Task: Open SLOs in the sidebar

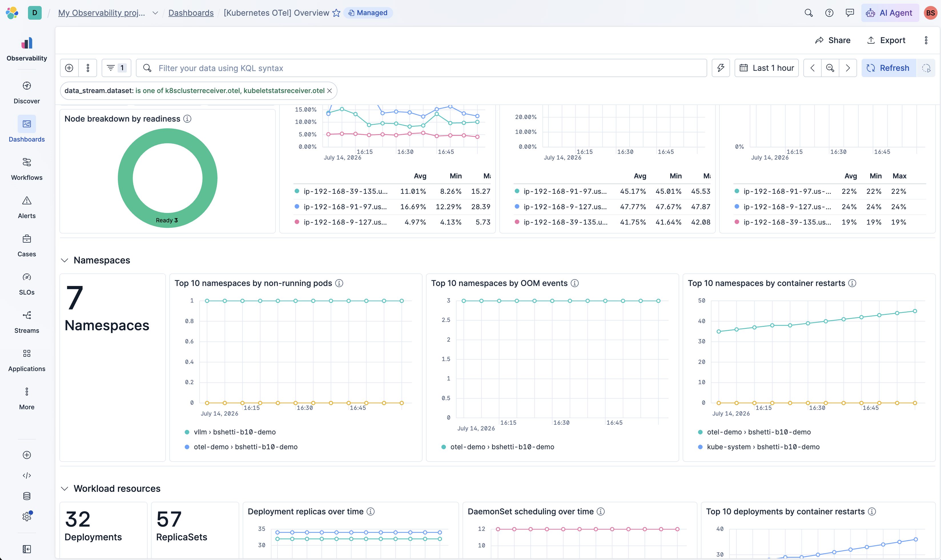Action: click(27, 284)
